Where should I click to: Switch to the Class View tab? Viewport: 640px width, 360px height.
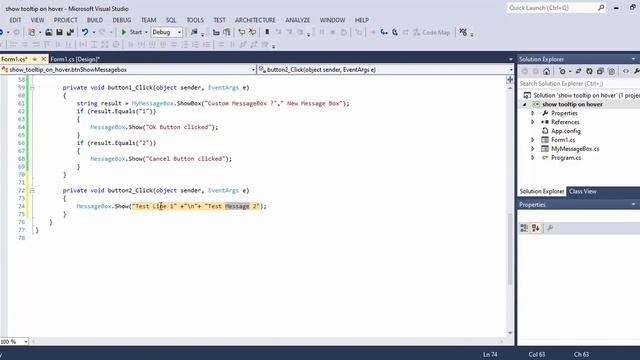pyautogui.click(x=582, y=191)
